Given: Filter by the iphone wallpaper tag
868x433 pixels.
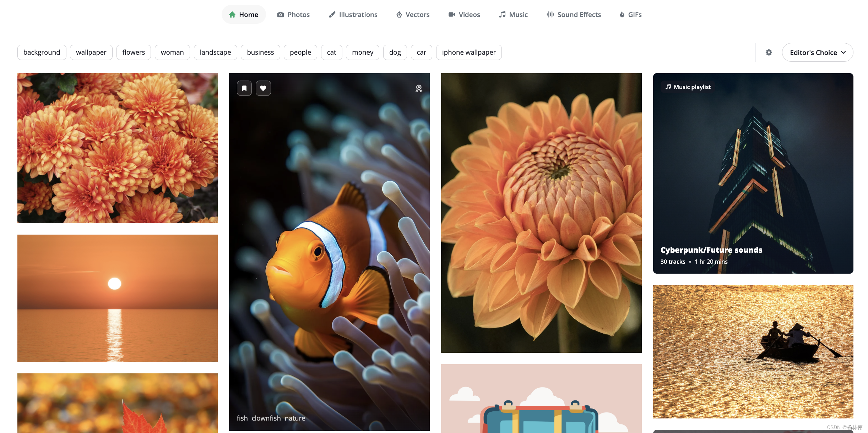Looking at the screenshot, I should (x=468, y=53).
